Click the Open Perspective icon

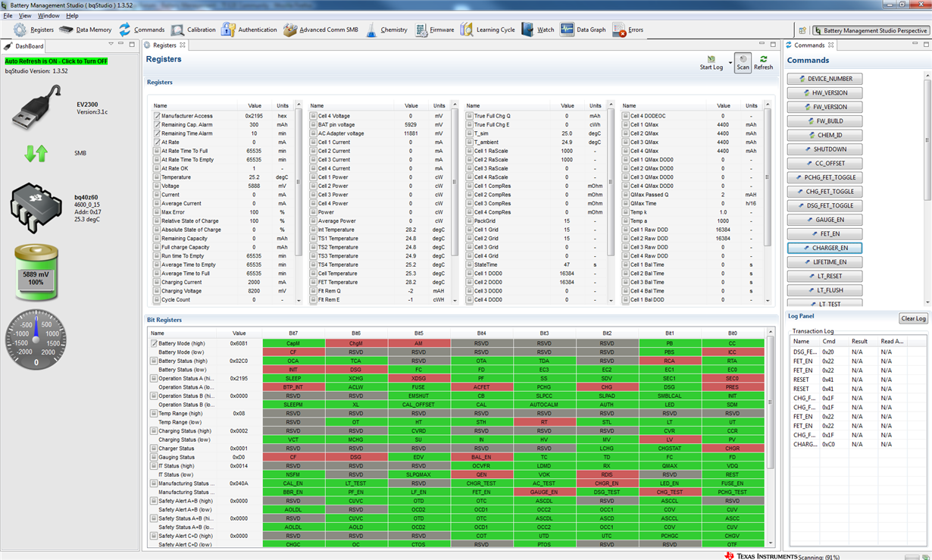802,30
